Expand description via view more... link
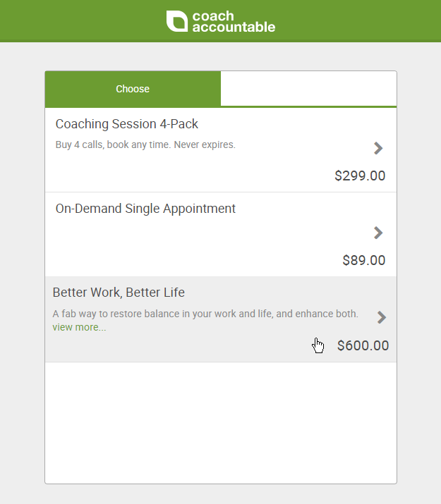The width and height of the screenshot is (441, 504). click(x=79, y=327)
